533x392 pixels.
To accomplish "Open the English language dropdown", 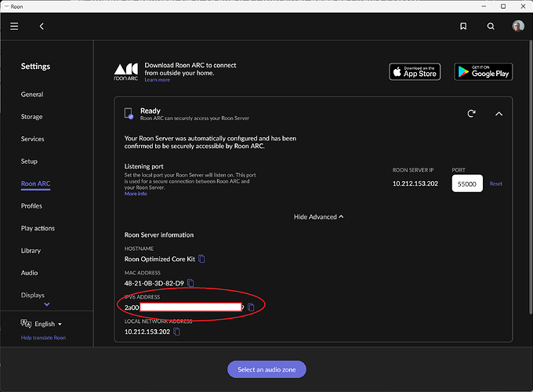I will click(48, 324).
